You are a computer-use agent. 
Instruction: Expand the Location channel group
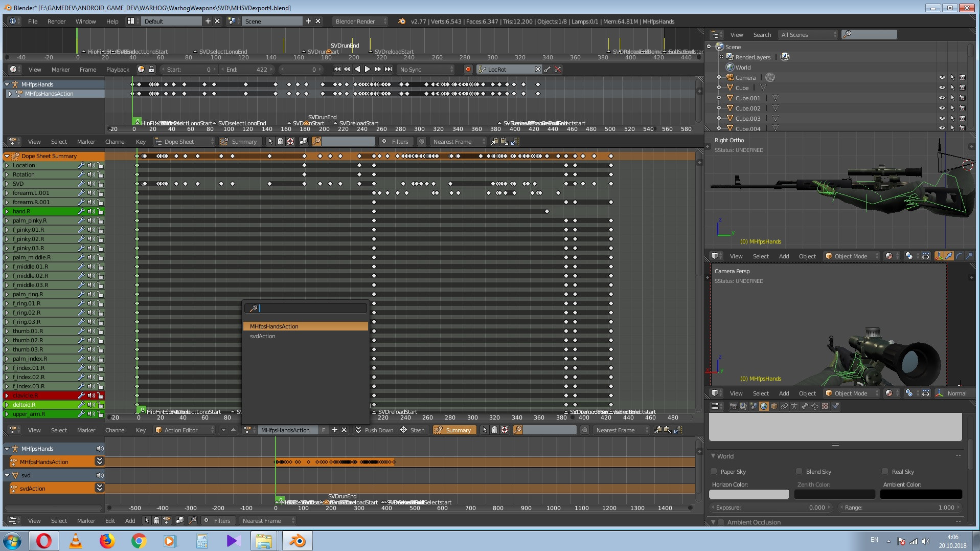click(7, 165)
